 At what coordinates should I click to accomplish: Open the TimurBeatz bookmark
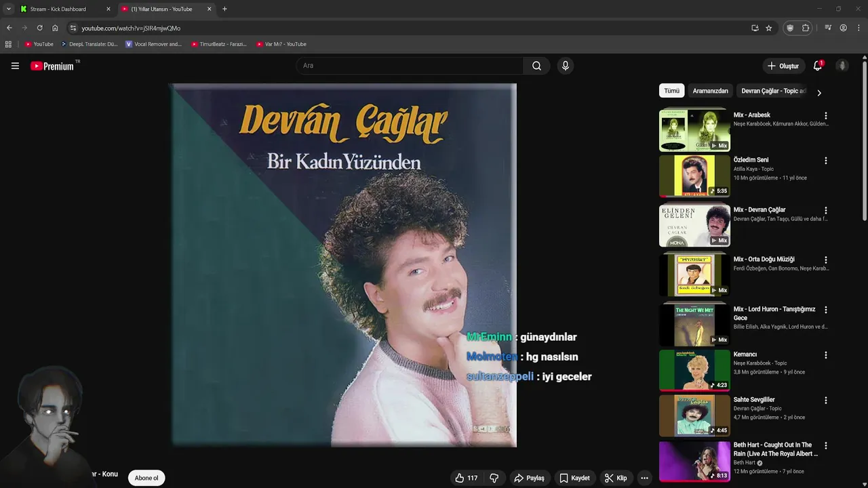218,44
